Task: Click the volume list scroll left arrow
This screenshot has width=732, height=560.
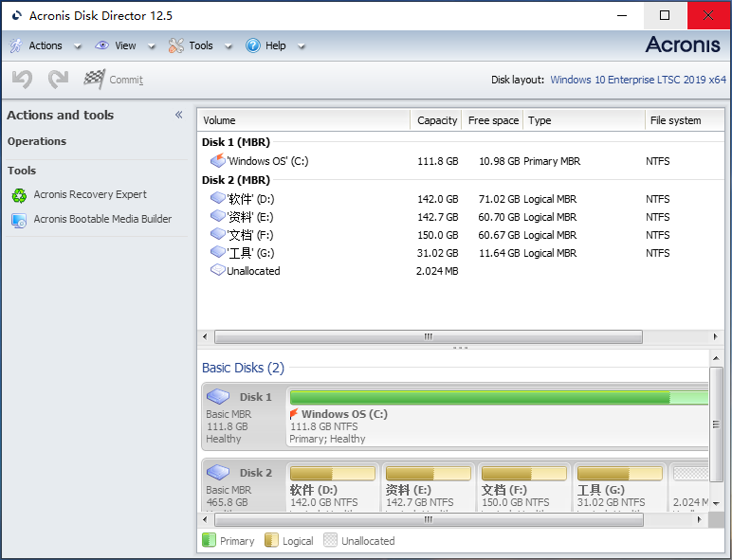Action: click(205, 337)
